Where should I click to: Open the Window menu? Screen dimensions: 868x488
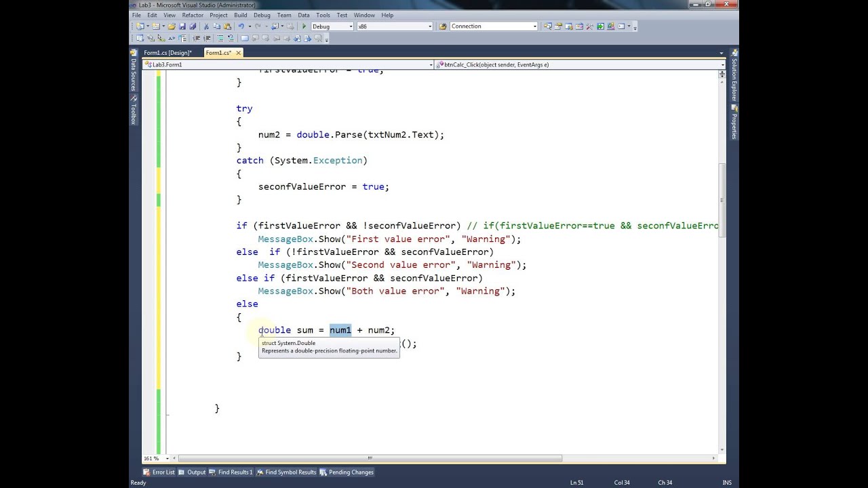click(x=364, y=15)
